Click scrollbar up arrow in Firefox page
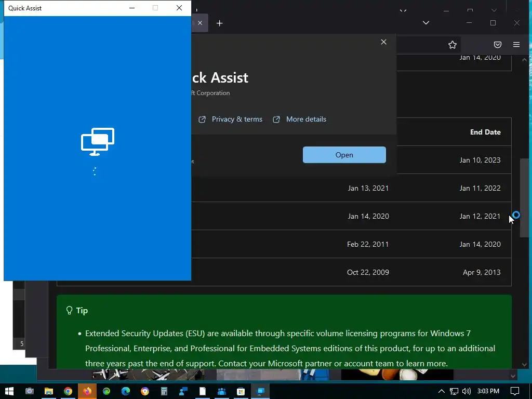This screenshot has height=399, width=532. [x=525, y=60]
